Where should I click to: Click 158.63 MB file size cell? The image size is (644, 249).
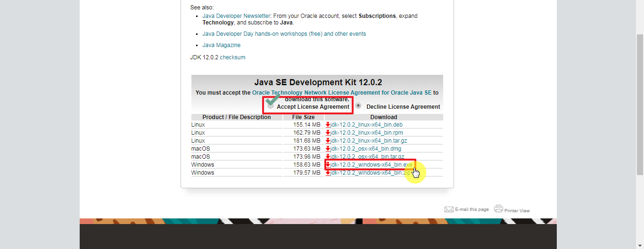click(306, 165)
